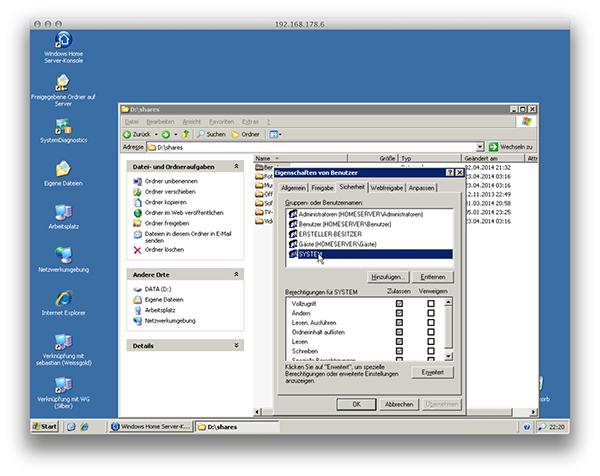Expand the Details panel in sidebar
Viewport: 600px width, 476px height.
[237, 345]
